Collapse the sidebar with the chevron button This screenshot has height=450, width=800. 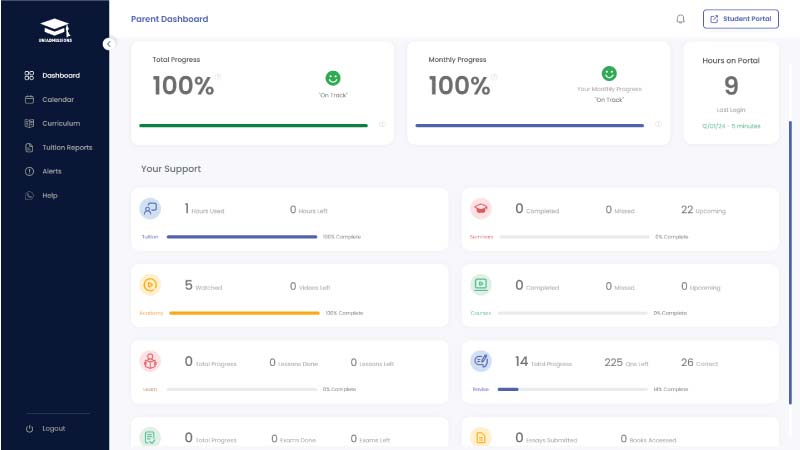(x=109, y=44)
